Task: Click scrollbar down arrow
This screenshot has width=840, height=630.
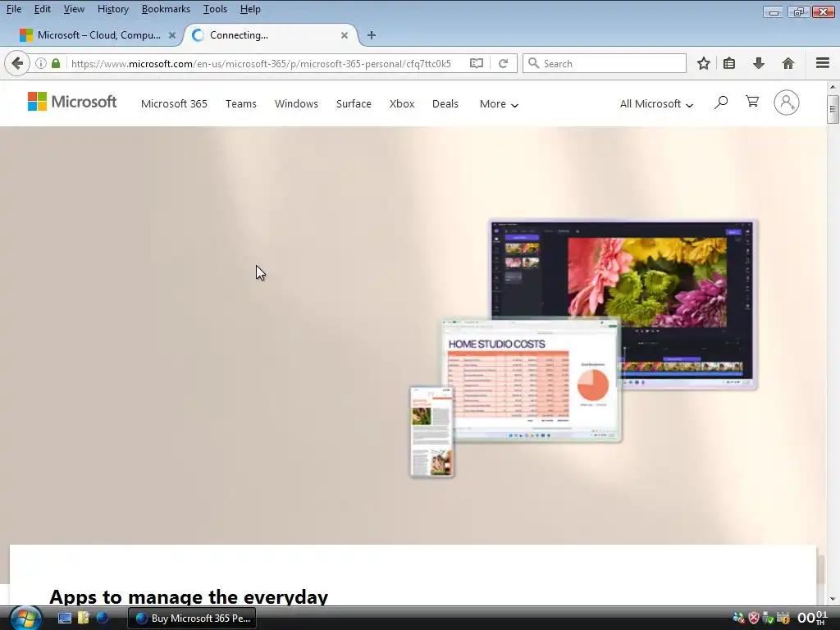Action: [x=833, y=599]
